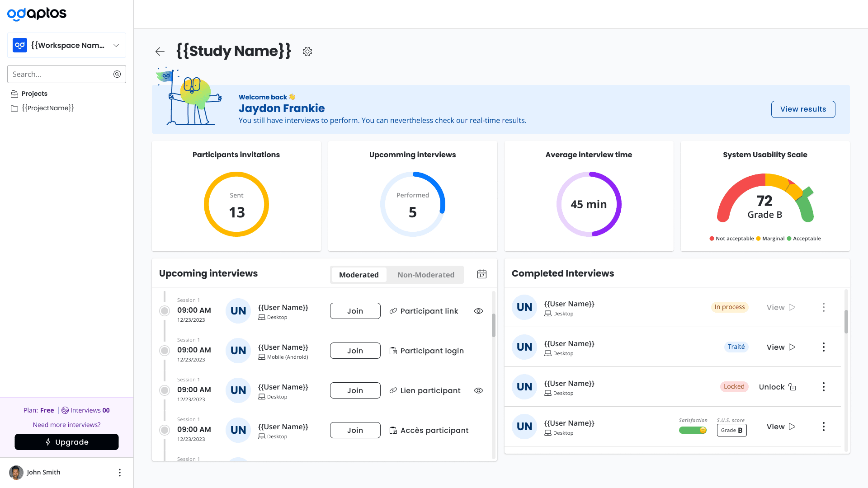Switch to the Non-Moderated tab
Image resolution: width=868 pixels, height=488 pixels.
coord(426,275)
